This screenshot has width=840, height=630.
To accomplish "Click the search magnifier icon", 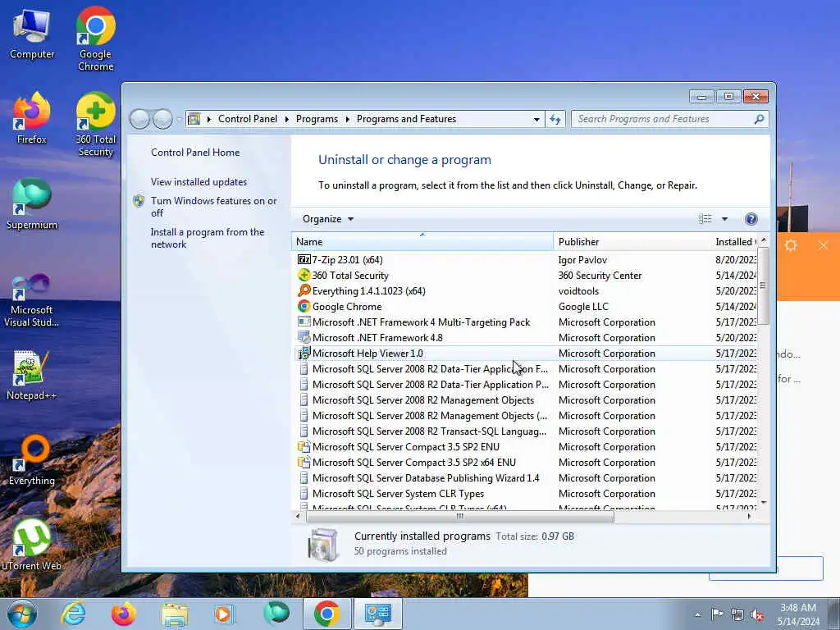I will pos(759,119).
